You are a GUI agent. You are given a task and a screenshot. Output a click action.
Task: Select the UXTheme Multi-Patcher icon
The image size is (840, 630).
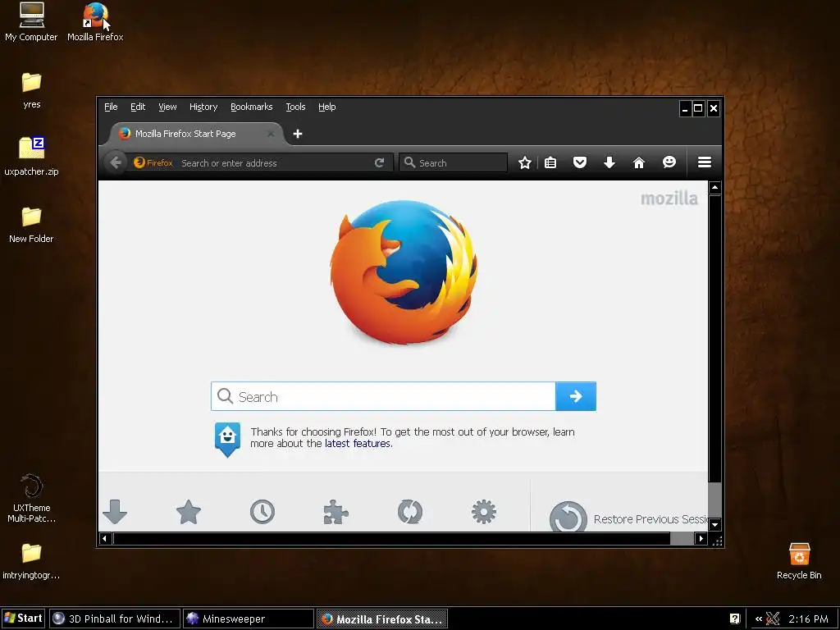pyautogui.click(x=32, y=498)
